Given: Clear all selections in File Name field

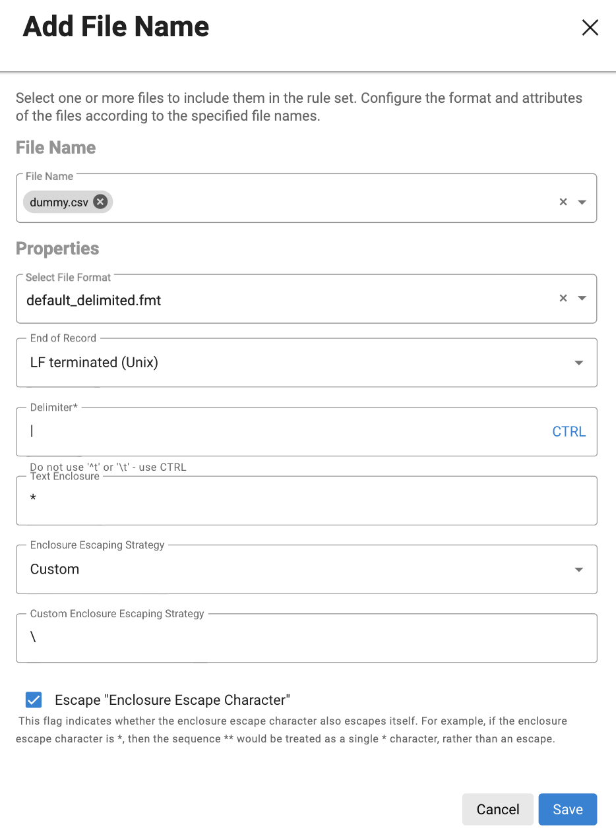Looking at the screenshot, I should tap(563, 202).
